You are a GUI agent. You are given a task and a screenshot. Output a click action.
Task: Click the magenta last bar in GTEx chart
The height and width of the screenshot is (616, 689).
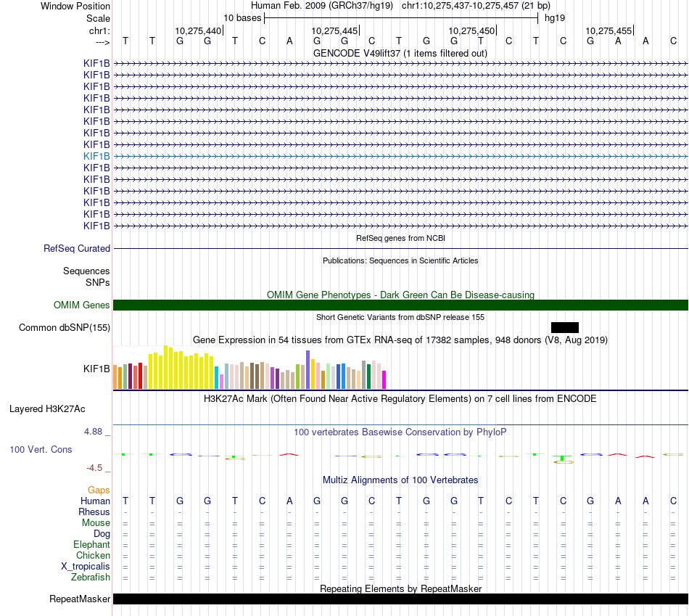[384, 380]
